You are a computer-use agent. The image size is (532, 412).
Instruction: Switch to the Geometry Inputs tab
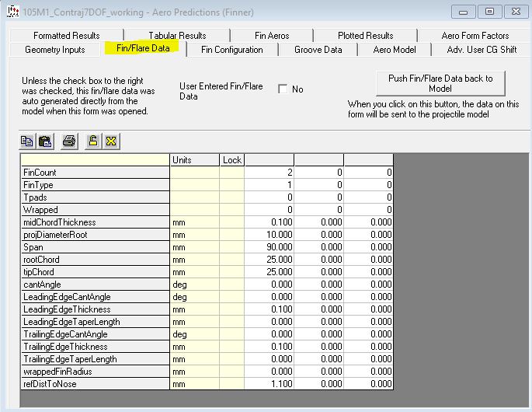pyautogui.click(x=55, y=50)
